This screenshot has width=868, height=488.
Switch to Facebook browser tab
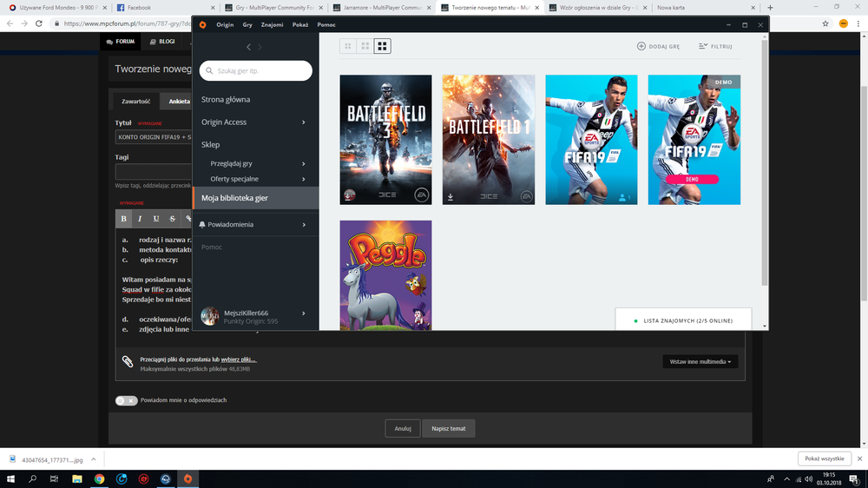click(x=164, y=8)
